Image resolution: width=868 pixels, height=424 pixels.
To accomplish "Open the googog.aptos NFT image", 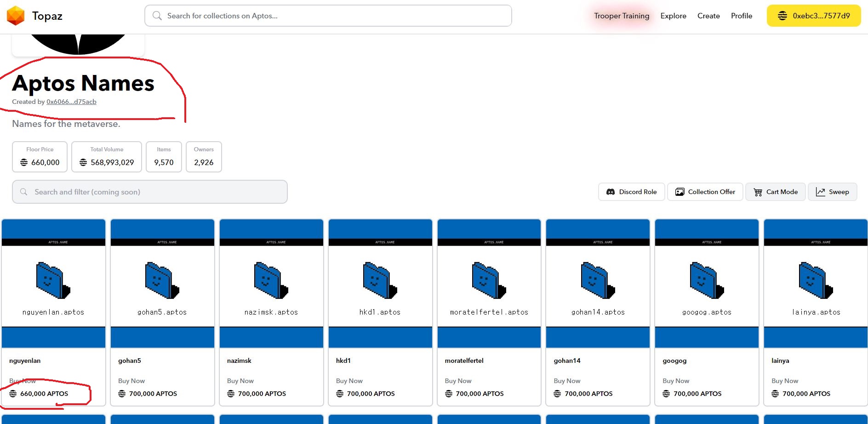I will [x=707, y=284].
